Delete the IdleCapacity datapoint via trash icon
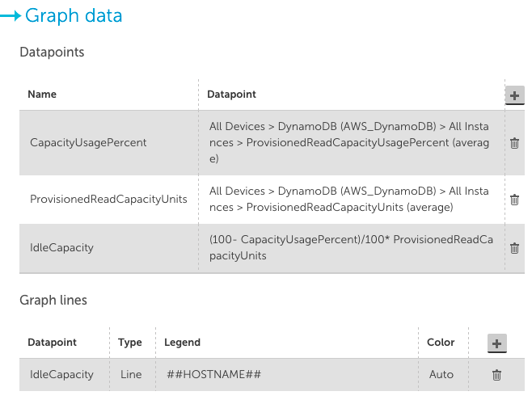Viewport: 532px width, 404px height. point(514,248)
